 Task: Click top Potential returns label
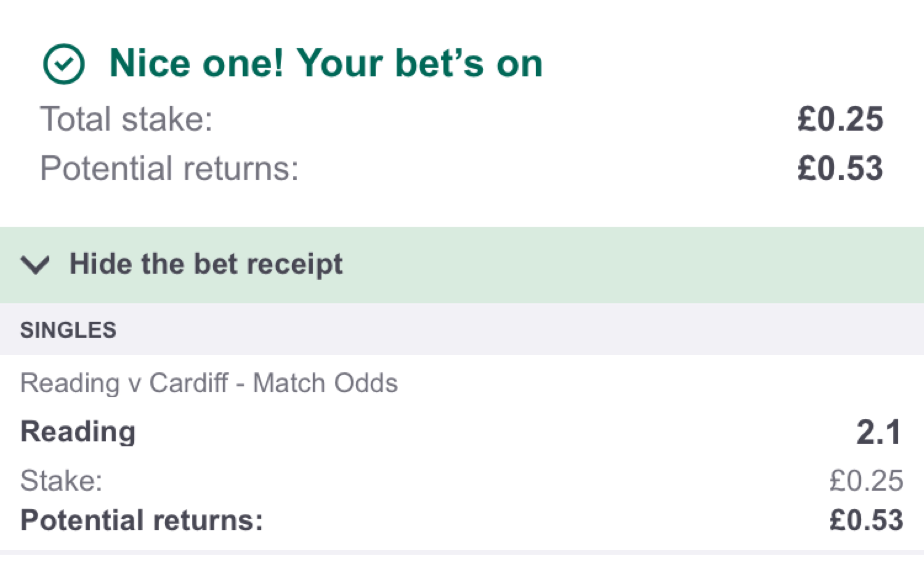point(169,168)
